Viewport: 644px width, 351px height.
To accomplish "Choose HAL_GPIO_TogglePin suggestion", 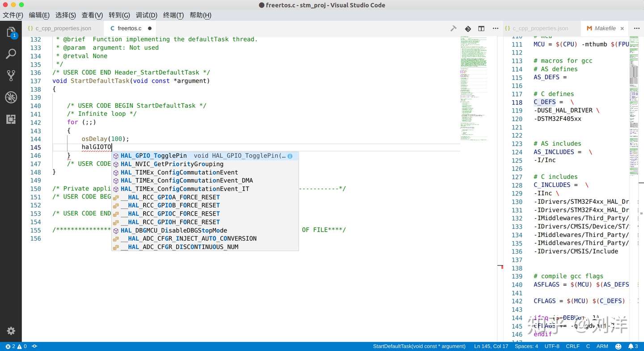I will tap(205, 156).
